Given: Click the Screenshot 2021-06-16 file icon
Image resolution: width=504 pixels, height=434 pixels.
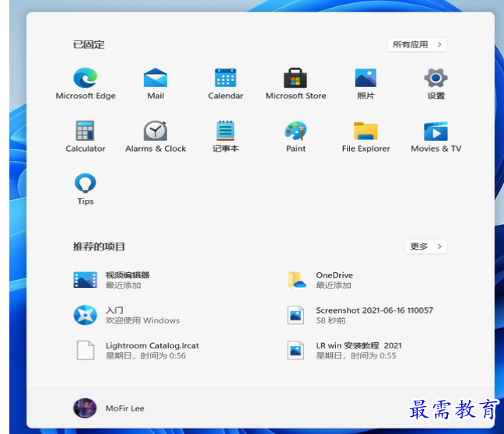Looking at the screenshot, I should pyautogui.click(x=296, y=315).
